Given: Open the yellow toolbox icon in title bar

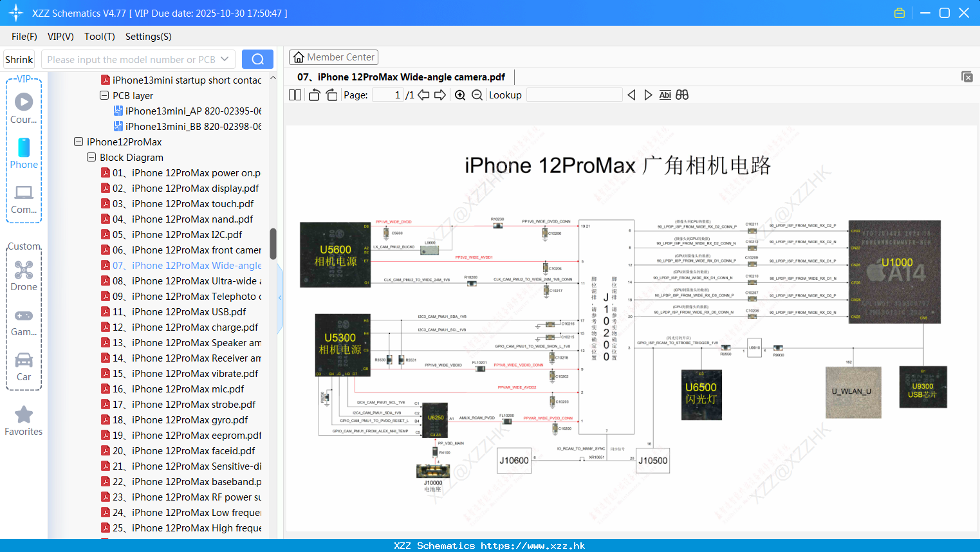Looking at the screenshot, I should coord(900,13).
